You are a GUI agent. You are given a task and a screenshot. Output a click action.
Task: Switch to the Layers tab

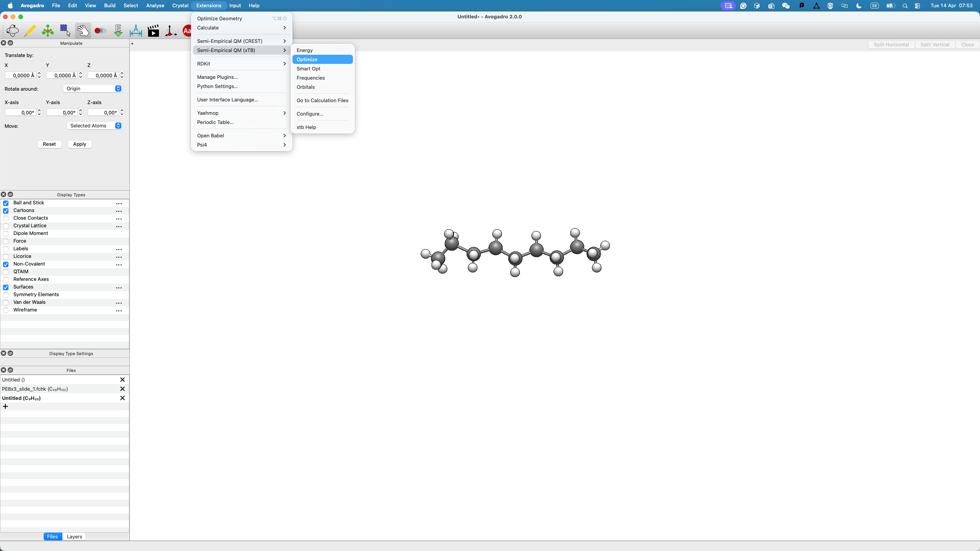coord(74,536)
